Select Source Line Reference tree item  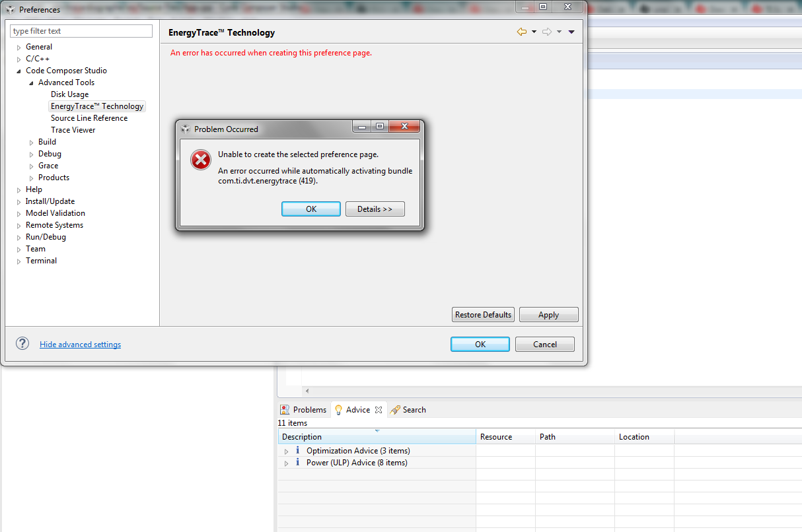point(89,118)
